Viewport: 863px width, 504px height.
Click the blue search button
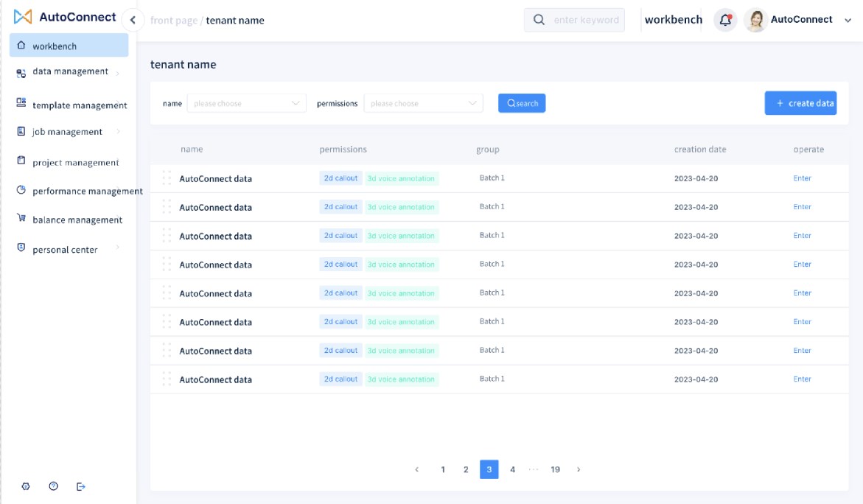[522, 103]
